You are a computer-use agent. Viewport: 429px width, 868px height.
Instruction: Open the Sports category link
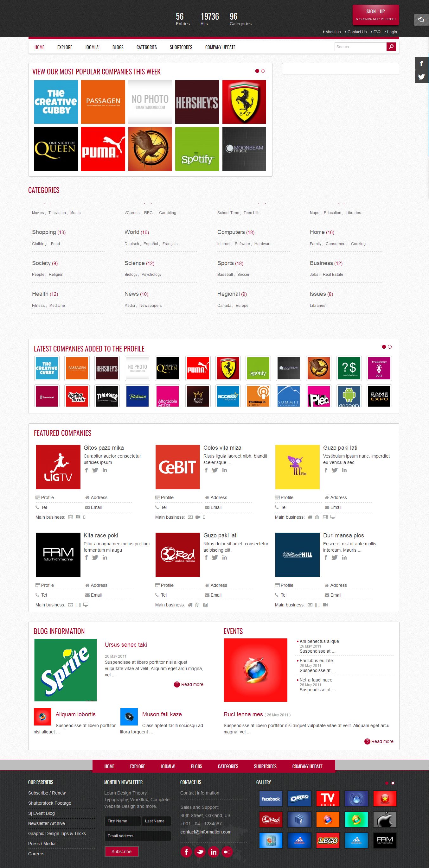click(x=225, y=263)
